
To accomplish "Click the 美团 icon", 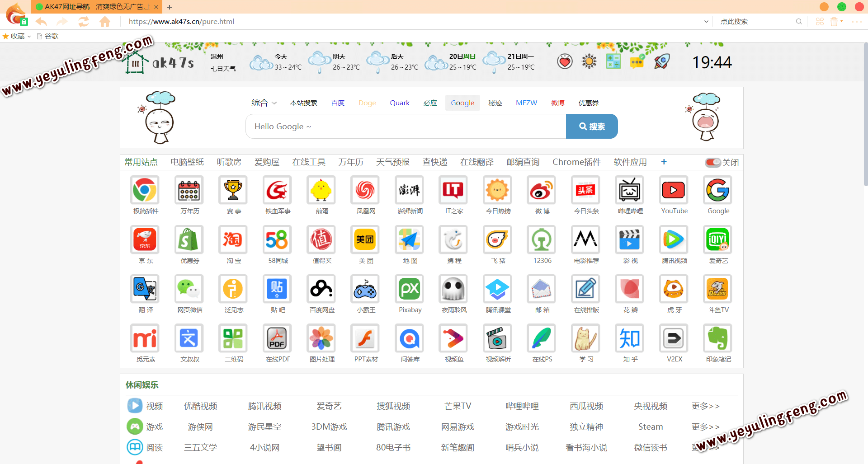I will click(x=365, y=239).
